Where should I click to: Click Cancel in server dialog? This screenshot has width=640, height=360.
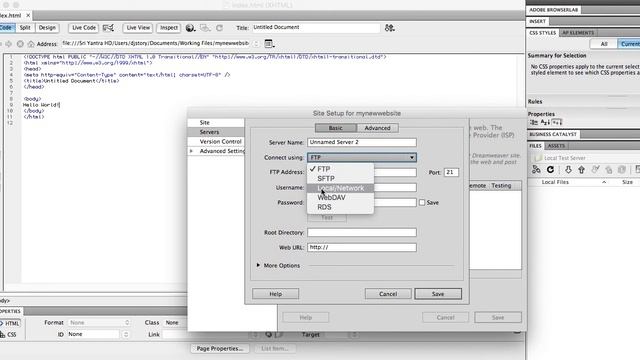[388, 294]
